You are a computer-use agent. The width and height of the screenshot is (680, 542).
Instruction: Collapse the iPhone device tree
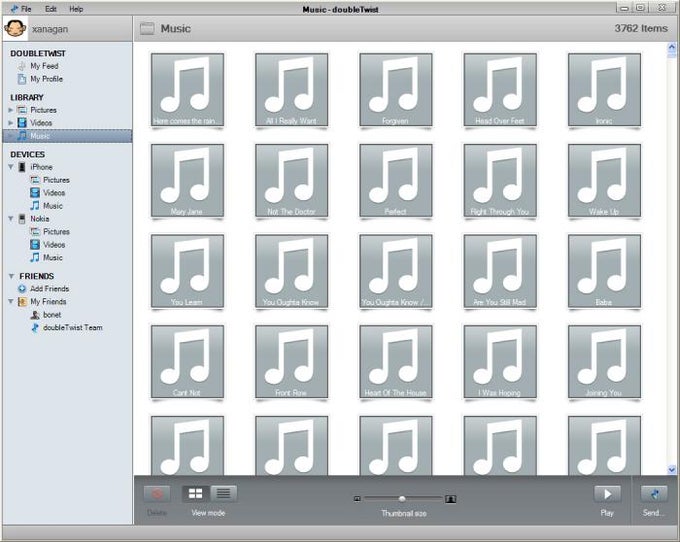(x=11, y=167)
